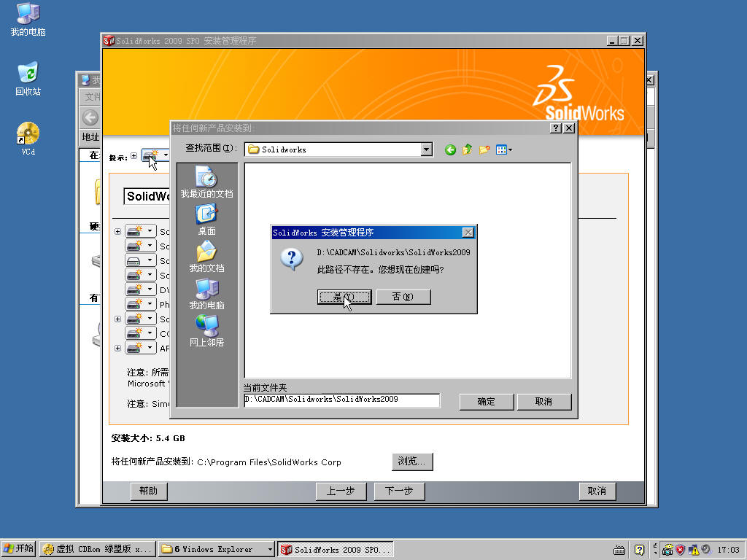Viewport: 747px width, 560px height.
Task: Open Recycle Bin desktop icon
Action: pyautogui.click(x=28, y=79)
